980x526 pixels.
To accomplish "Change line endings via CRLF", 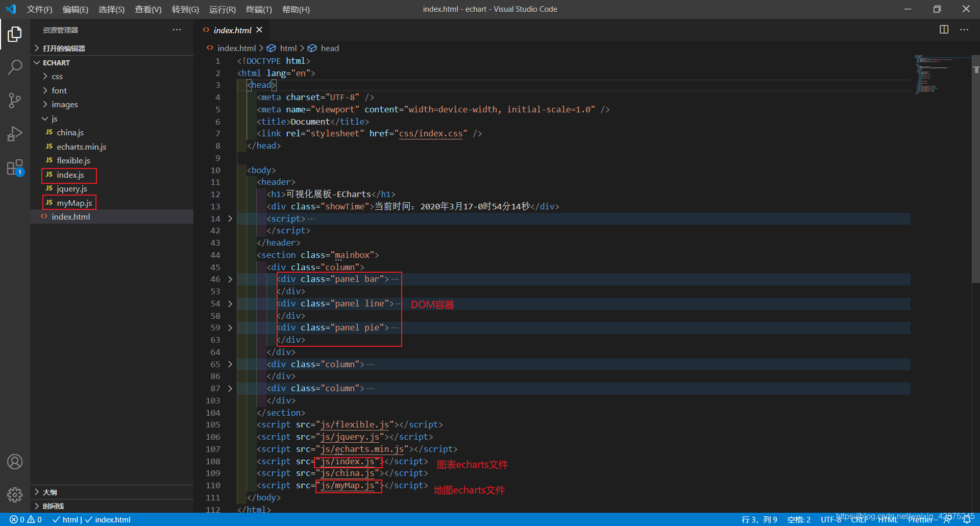I will point(859,519).
